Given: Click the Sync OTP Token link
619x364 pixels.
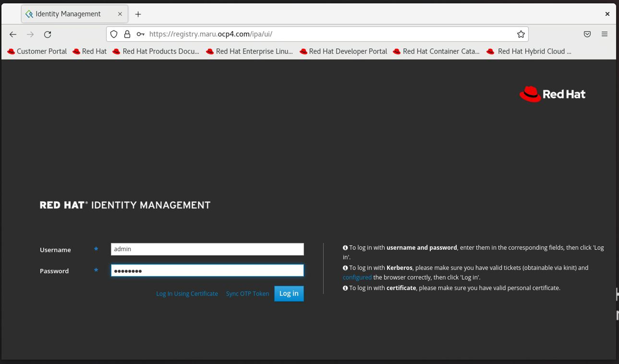Looking at the screenshot, I should point(247,294).
